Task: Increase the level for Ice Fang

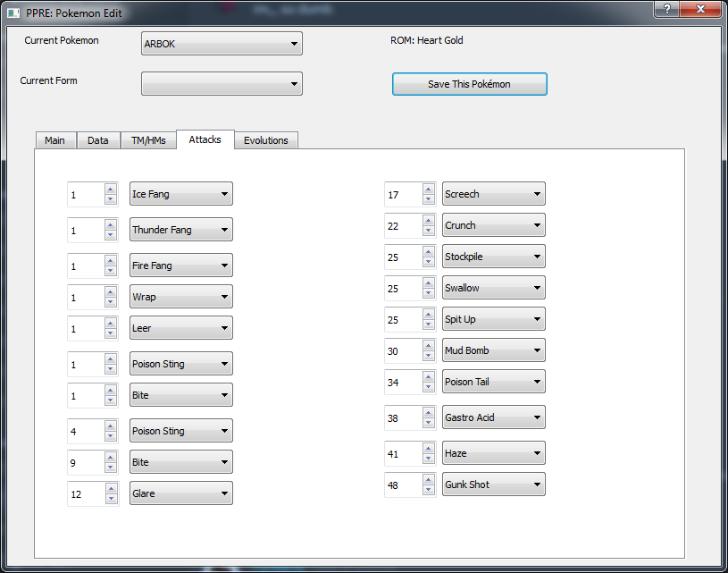Action: pyautogui.click(x=111, y=190)
